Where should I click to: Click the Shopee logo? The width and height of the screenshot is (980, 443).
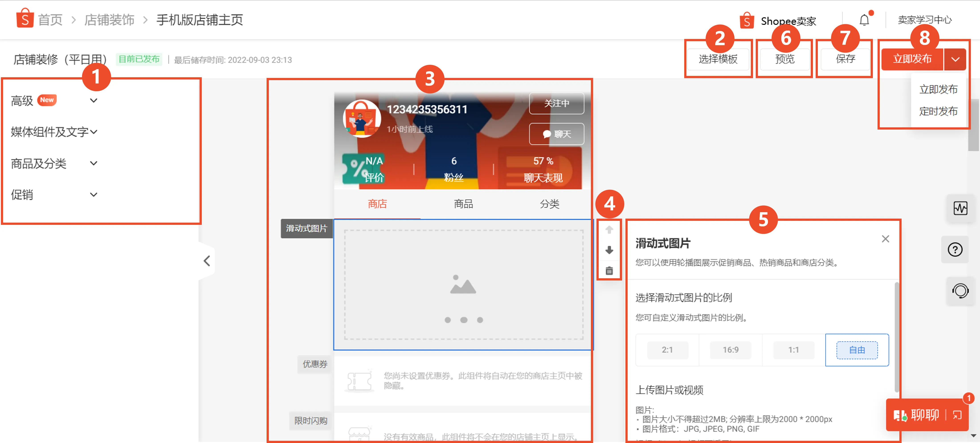pyautogui.click(x=25, y=19)
